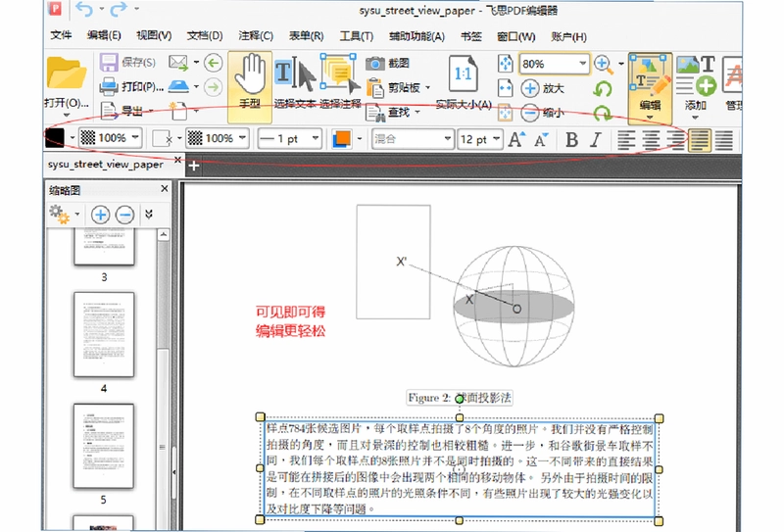Undo with the curved left arrow
The width and height of the screenshot is (784, 532).
pyautogui.click(x=84, y=9)
